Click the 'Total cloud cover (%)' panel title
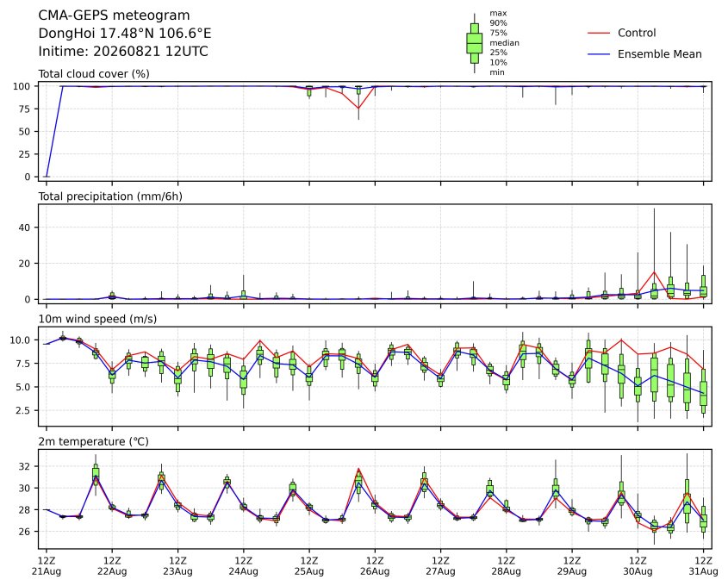The height and width of the screenshot is (586, 728). 94,74
